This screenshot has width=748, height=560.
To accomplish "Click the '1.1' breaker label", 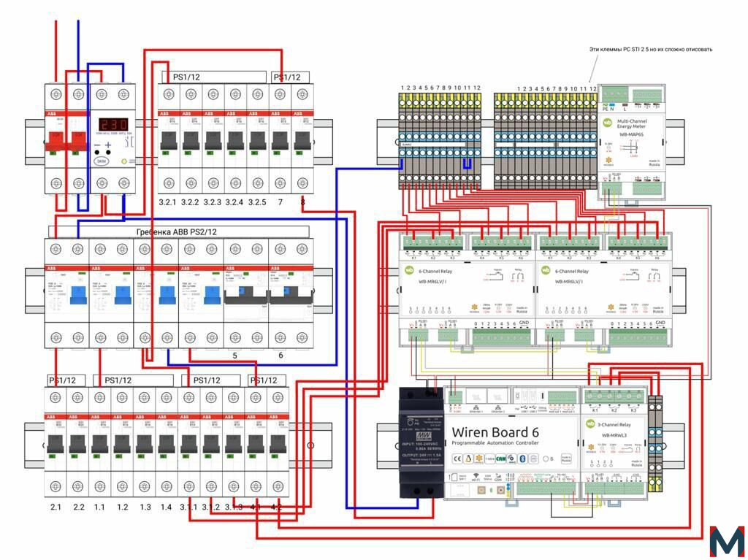I will pyautogui.click(x=99, y=507).
